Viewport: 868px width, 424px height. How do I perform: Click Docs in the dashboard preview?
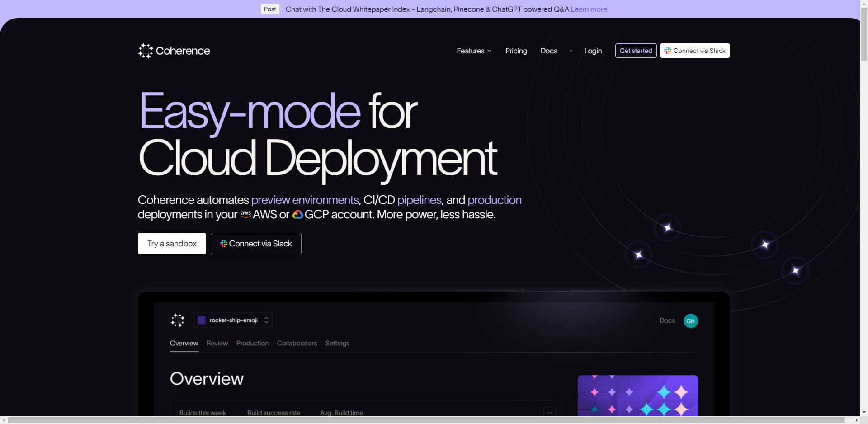pyautogui.click(x=667, y=320)
